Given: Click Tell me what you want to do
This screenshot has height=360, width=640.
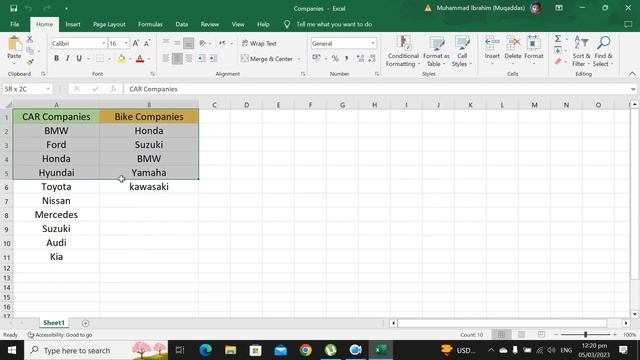Looking at the screenshot, I should (334, 24).
